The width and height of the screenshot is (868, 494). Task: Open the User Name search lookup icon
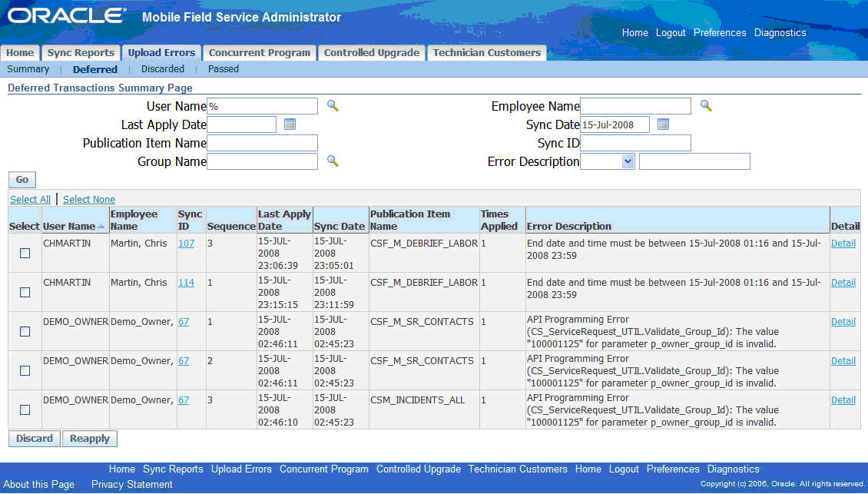pyautogui.click(x=333, y=105)
